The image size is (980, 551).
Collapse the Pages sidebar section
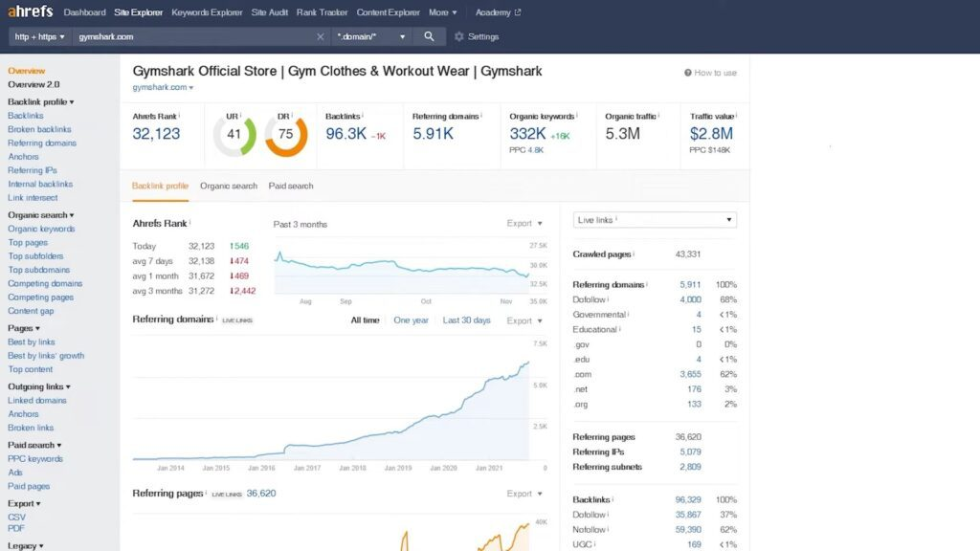click(x=24, y=328)
